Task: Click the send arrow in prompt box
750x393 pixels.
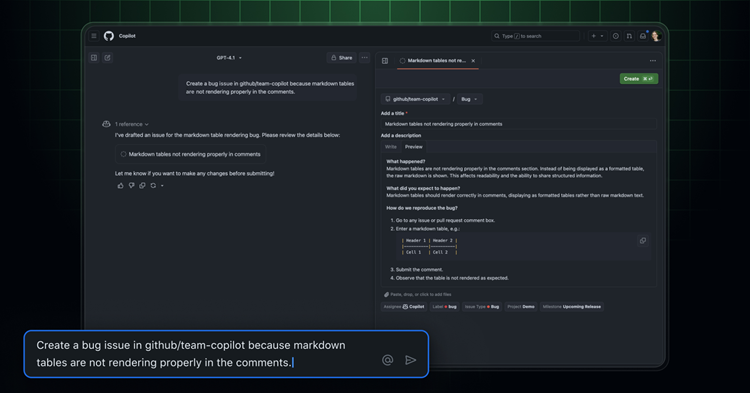Action: 410,360
